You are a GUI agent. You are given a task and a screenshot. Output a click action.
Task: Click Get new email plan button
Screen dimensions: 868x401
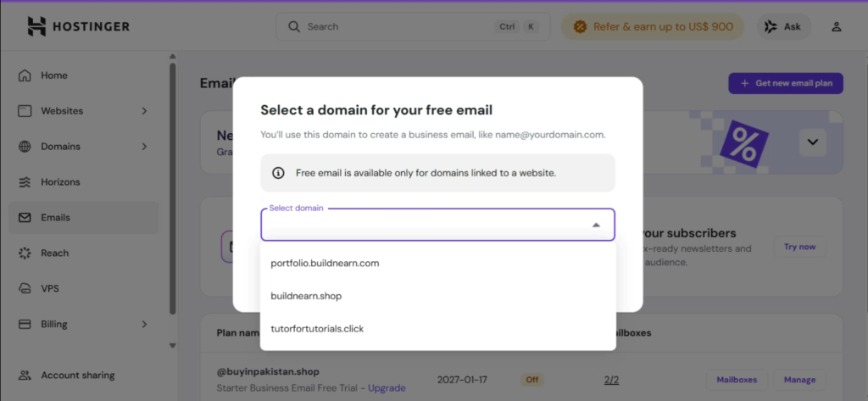[785, 83]
